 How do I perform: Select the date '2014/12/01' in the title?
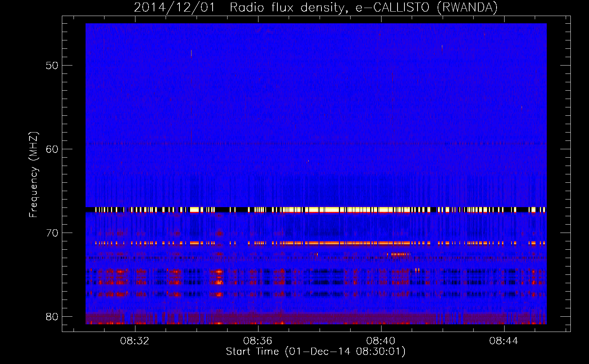tap(174, 8)
